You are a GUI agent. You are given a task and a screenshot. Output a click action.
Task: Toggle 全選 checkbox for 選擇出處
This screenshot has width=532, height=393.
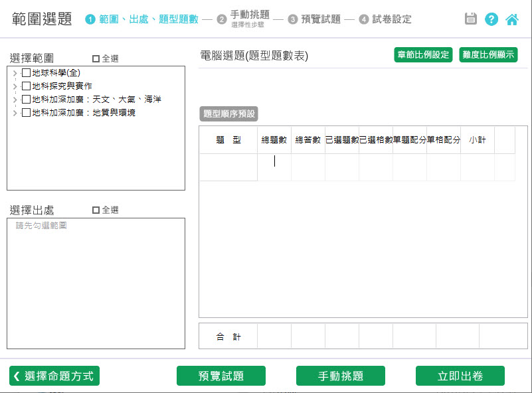tap(96, 210)
